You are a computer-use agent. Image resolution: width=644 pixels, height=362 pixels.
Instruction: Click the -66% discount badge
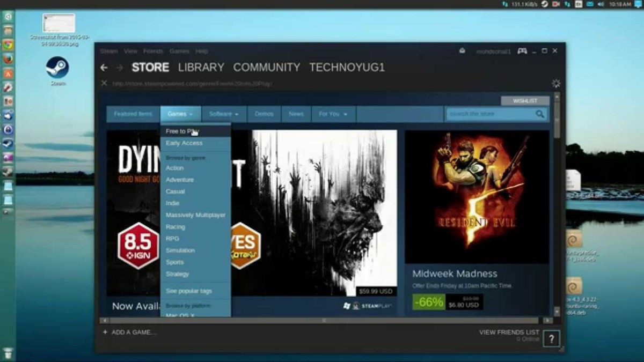coord(429,302)
